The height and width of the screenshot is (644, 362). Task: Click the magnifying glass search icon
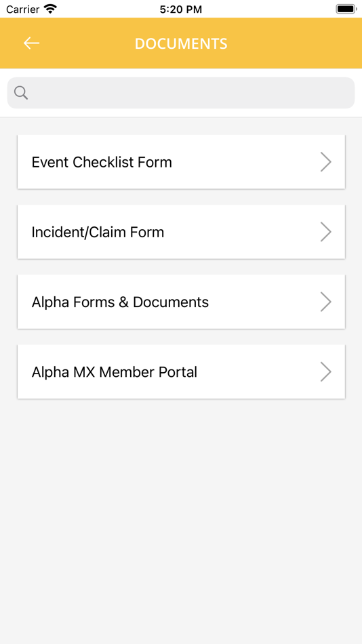(21, 93)
